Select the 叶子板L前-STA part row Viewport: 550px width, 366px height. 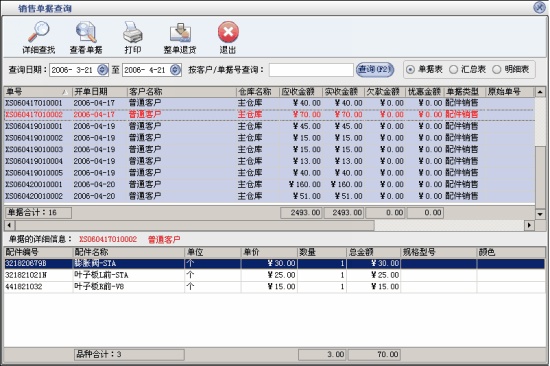click(275, 275)
